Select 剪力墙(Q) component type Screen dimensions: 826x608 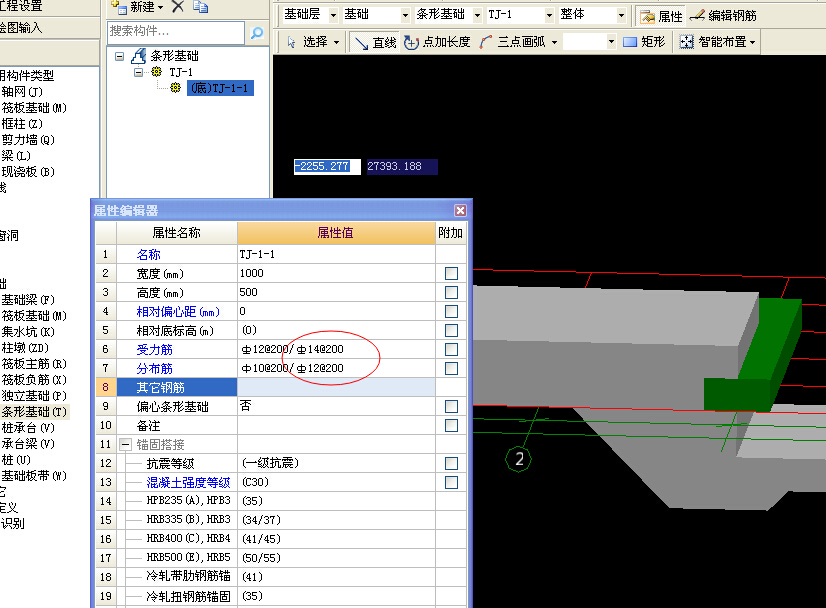28,140
